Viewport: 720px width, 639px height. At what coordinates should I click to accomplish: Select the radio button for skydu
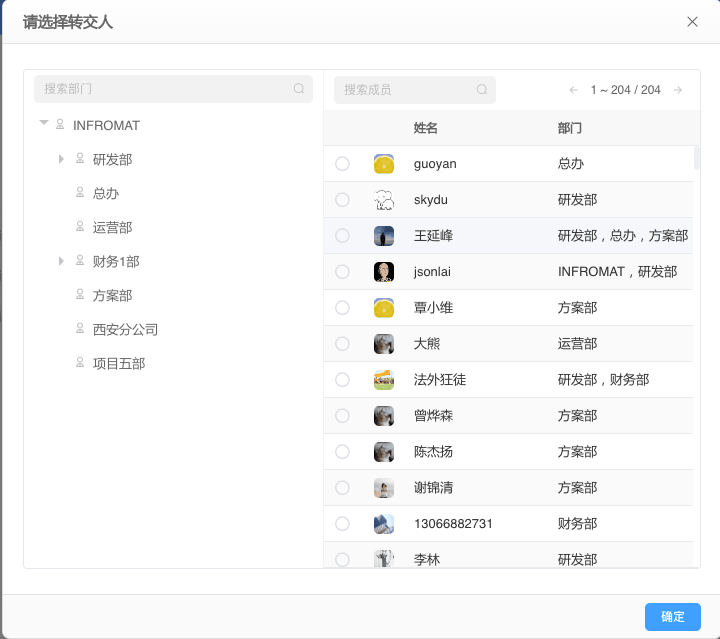click(342, 200)
